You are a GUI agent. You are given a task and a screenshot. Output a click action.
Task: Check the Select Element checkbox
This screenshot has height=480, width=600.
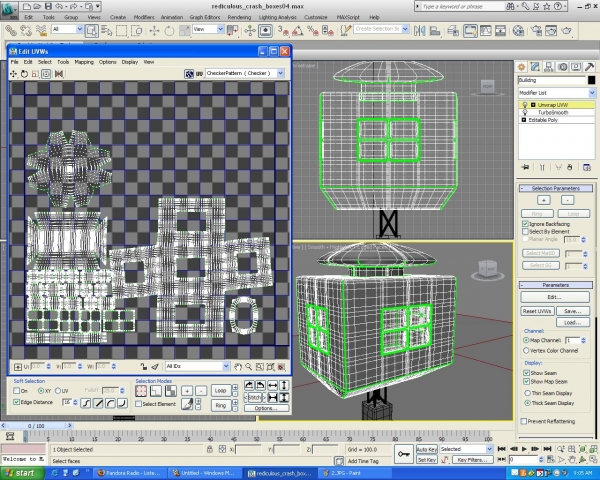pos(139,404)
